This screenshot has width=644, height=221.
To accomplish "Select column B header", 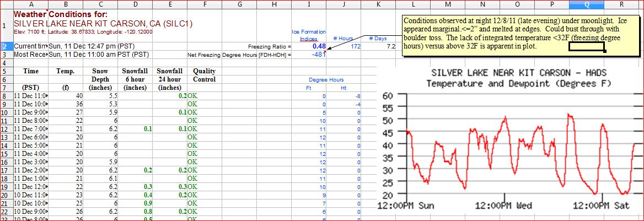I will [66, 4].
